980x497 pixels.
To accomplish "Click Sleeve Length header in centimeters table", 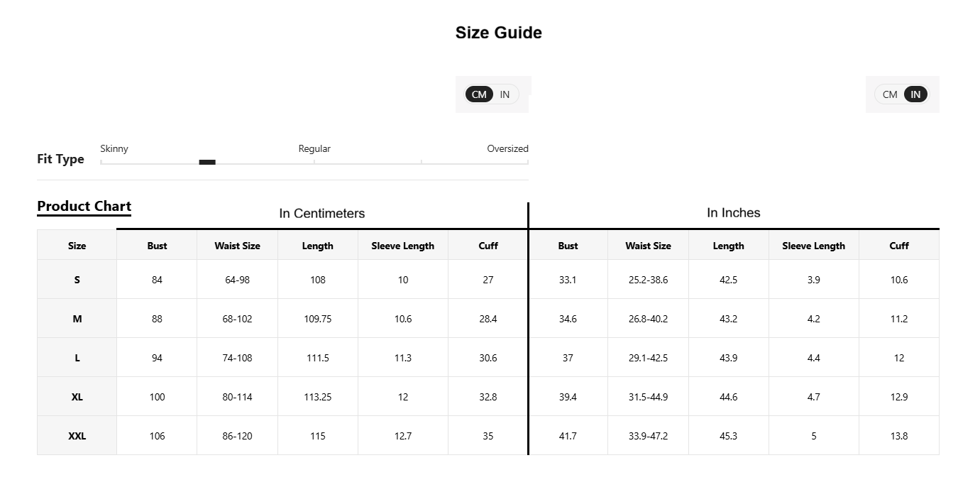I will click(x=402, y=246).
